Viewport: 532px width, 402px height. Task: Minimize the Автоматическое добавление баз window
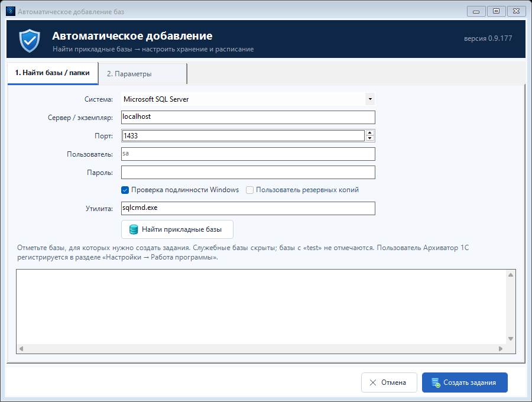pyautogui.click(x=476, y=11)
